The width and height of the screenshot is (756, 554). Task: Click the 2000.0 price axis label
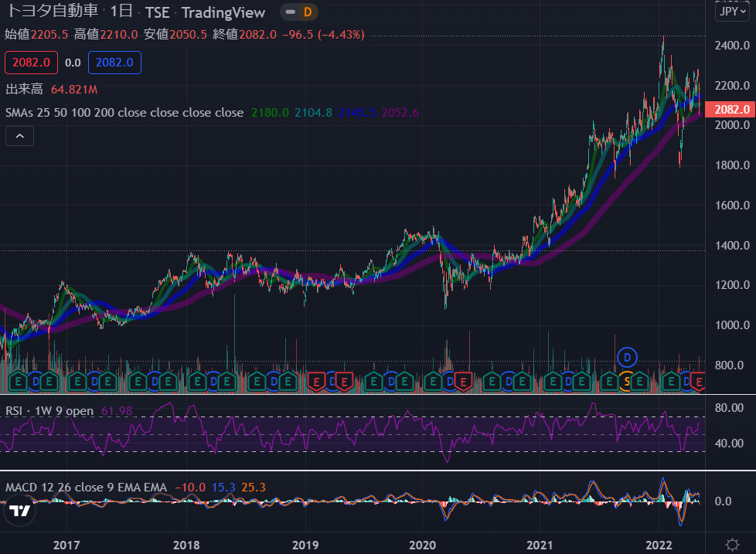[x=732, y=125]
